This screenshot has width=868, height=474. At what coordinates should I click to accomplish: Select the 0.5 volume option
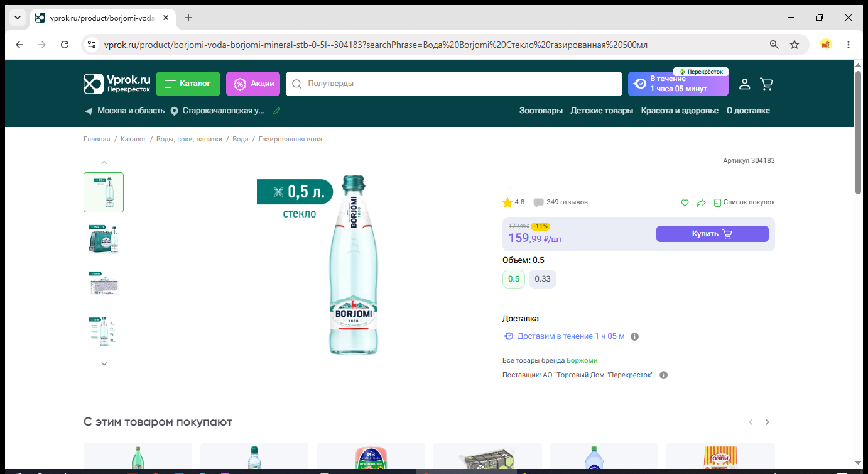pos(514,279)
